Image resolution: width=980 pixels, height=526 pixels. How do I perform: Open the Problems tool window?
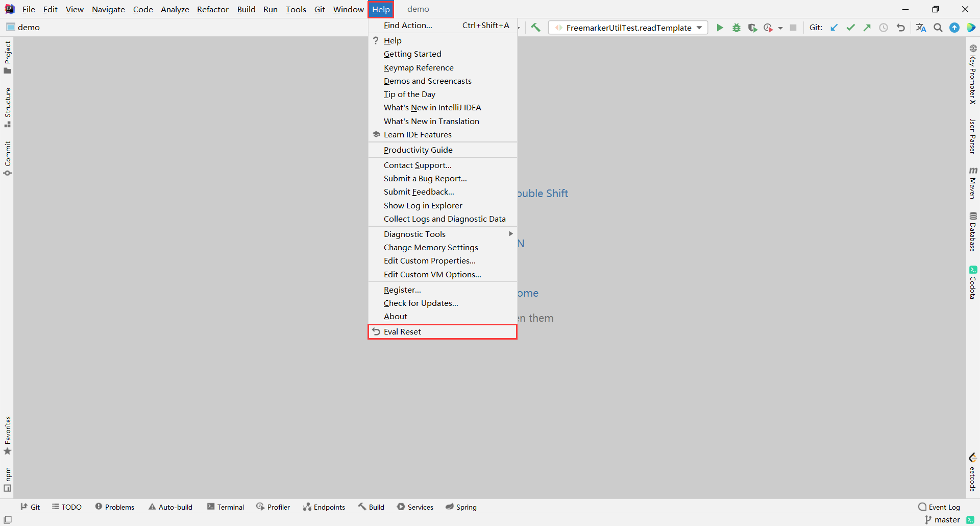[115, 507]
